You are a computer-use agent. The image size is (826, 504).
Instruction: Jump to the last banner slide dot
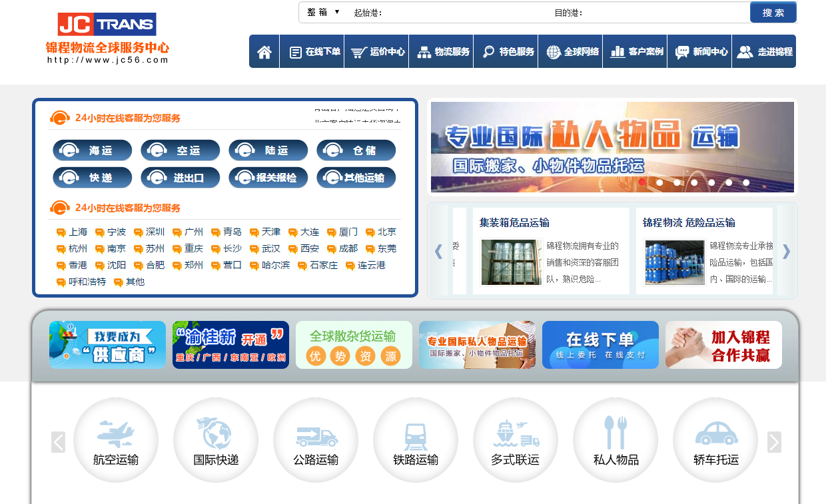coord(746,182)
